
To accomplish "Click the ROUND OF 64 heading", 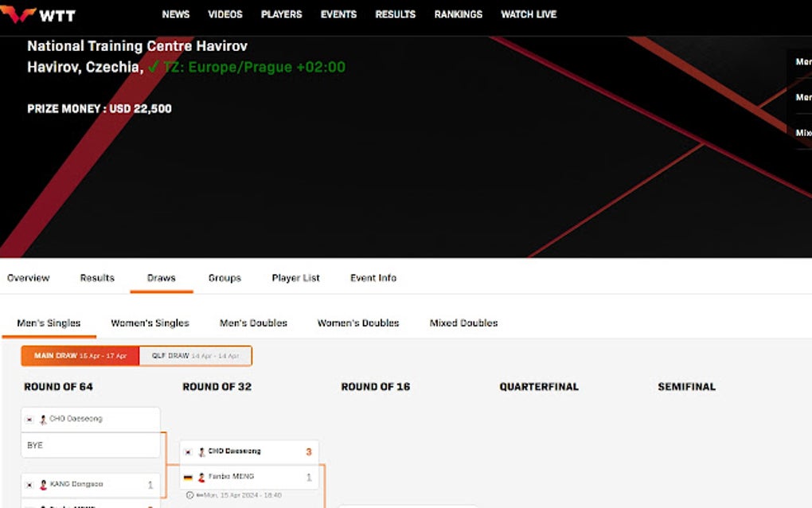I will 59,387.
